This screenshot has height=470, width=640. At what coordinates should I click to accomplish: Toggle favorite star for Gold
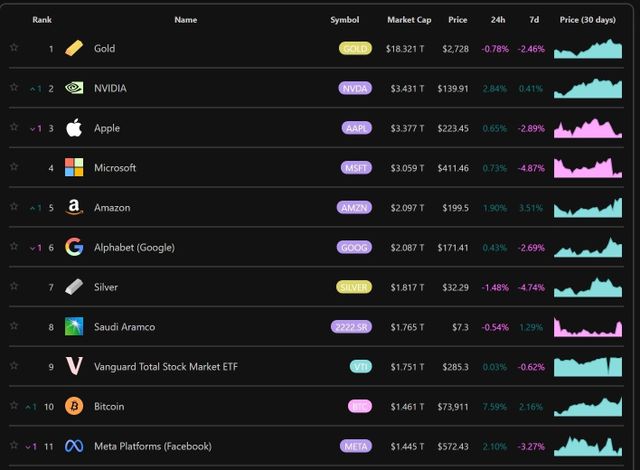pyautogui.click(x=14, y=47)
